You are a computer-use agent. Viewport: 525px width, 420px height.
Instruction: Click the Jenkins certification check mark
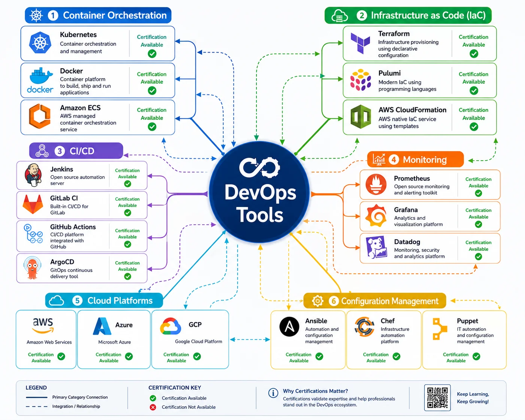pyautogui.click(x=128, y=184)
